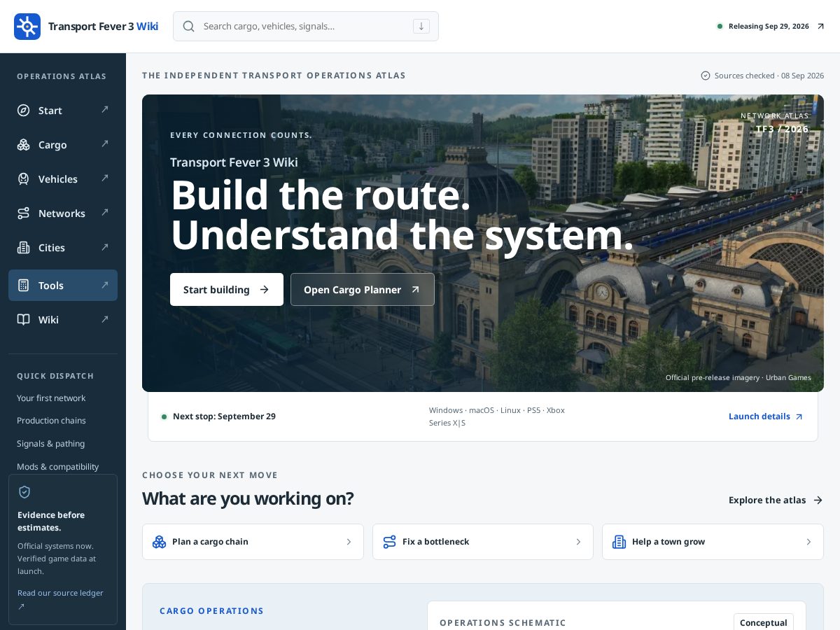Open the Signals & pathing quick link
The height and width of the screenshot is (630, 840).
tap(50, 444)
